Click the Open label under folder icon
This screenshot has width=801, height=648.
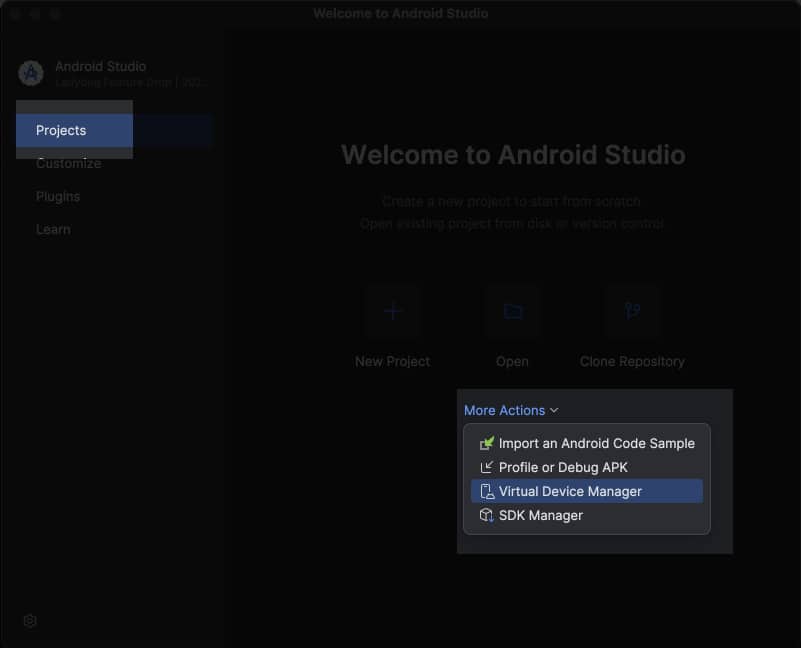(x=512, y=362)
